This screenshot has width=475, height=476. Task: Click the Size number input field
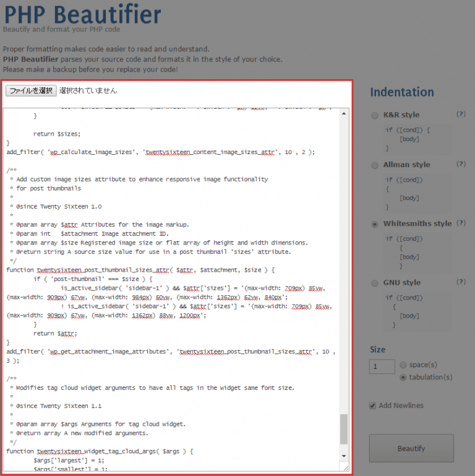tap(382, 366)
